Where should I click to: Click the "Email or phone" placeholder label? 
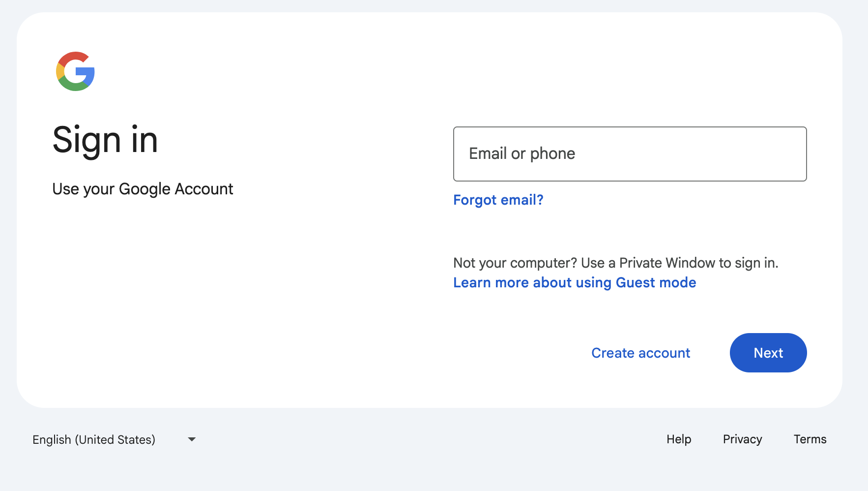click(x=522, y=153)
